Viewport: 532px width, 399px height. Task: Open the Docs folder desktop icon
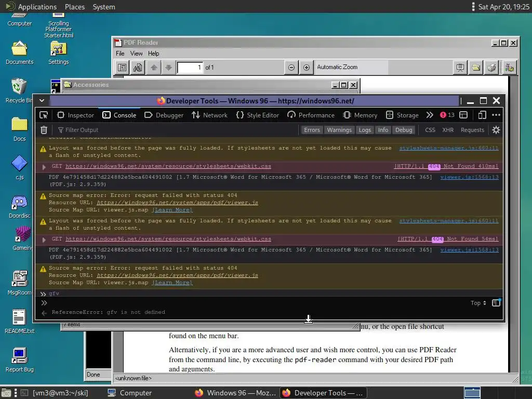(19, 129)
